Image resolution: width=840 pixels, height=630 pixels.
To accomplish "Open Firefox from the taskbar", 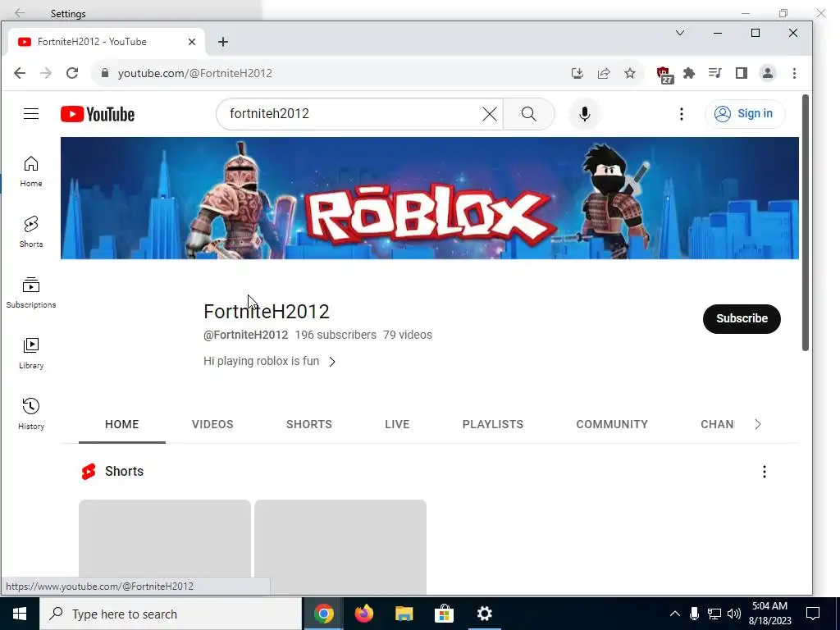I will click(363, 614).
